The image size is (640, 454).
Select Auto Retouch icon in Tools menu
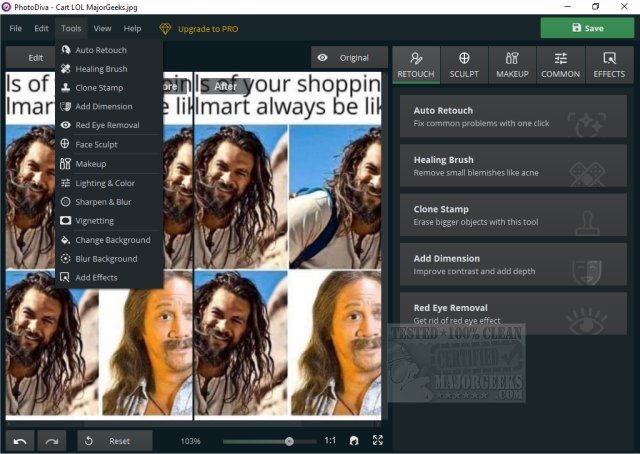click(65, 50)
